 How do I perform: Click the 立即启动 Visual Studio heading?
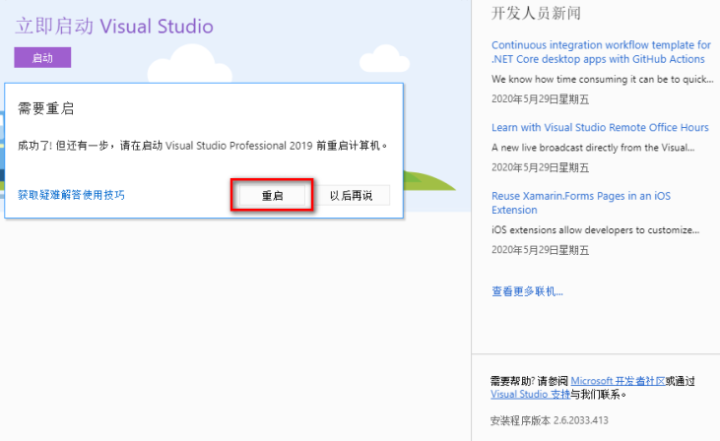(114, 26)
